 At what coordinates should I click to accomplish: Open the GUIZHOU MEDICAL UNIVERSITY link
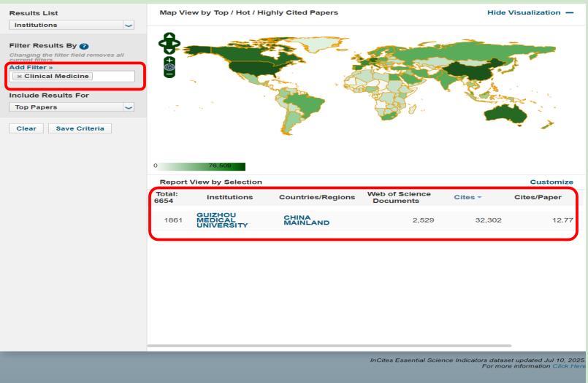222,220
